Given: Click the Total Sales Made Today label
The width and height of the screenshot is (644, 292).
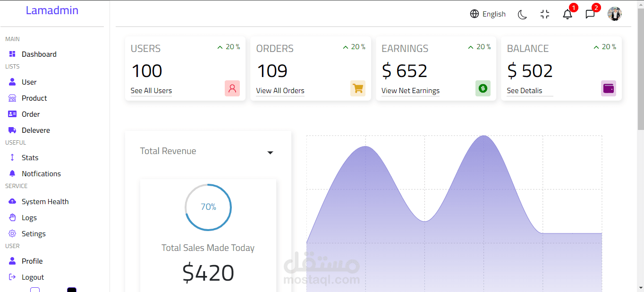Looking at the screenshot, I should [x=208, y=248].
